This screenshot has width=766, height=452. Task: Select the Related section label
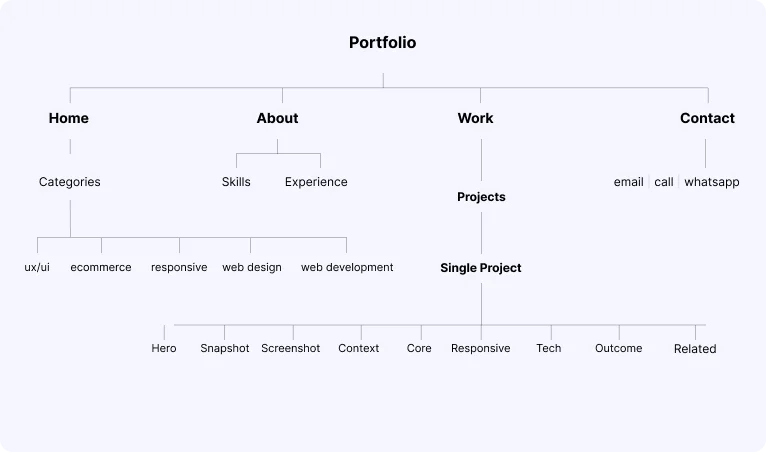[x=695, y=349]
